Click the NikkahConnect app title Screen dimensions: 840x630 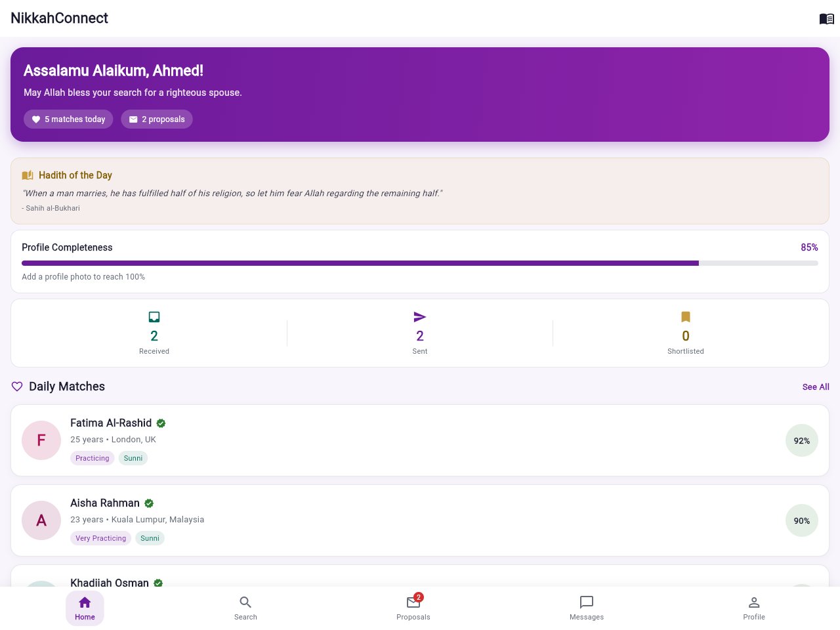[60, 18]
